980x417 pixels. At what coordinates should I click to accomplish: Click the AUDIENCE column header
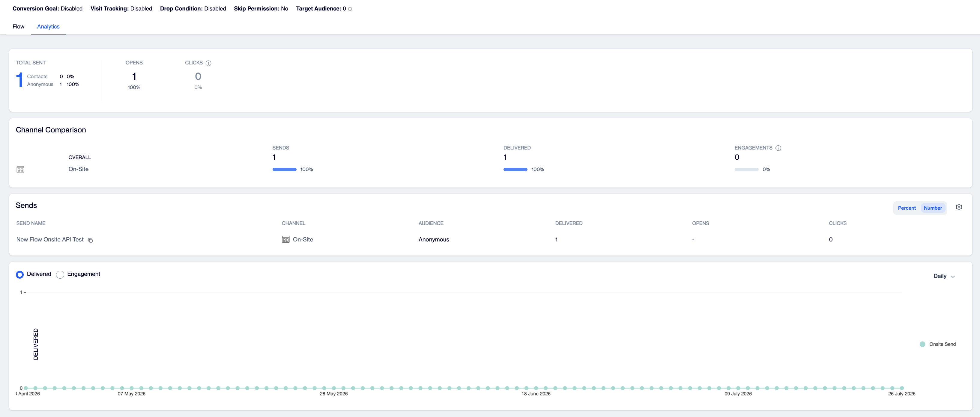point(431,223)
